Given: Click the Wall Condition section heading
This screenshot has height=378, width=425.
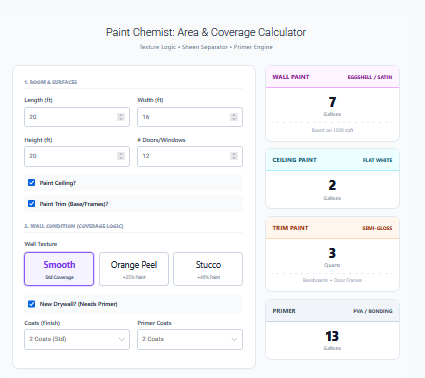Looking at the screenshot, I should 74,226.
